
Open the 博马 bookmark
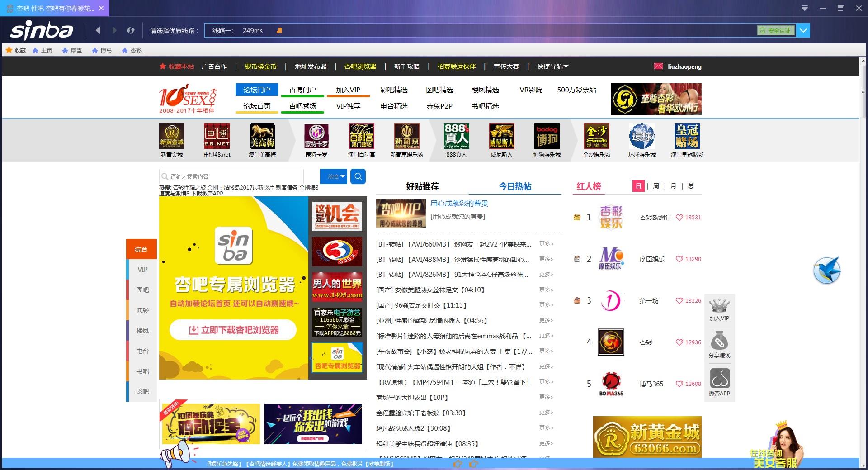(102, 51)
